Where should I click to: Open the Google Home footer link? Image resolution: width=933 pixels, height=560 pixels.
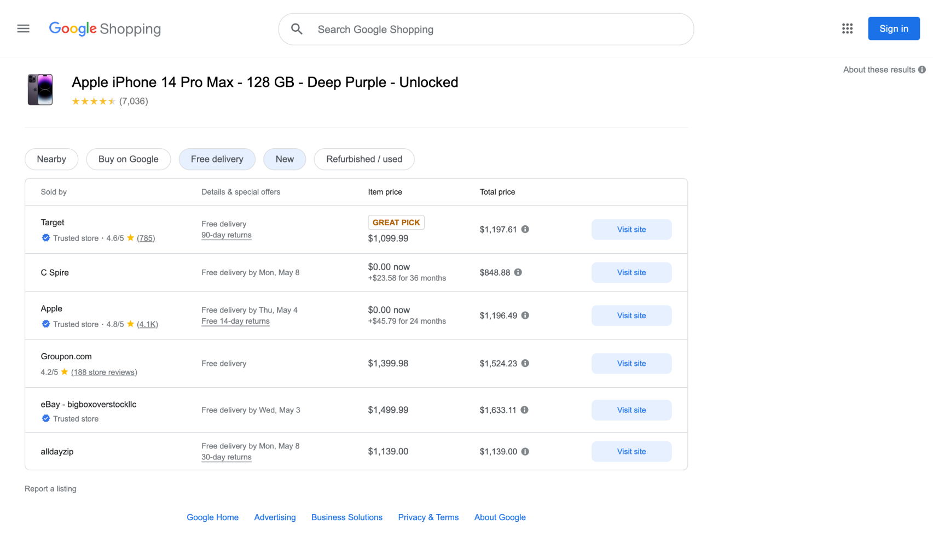(x=213, y=517)
